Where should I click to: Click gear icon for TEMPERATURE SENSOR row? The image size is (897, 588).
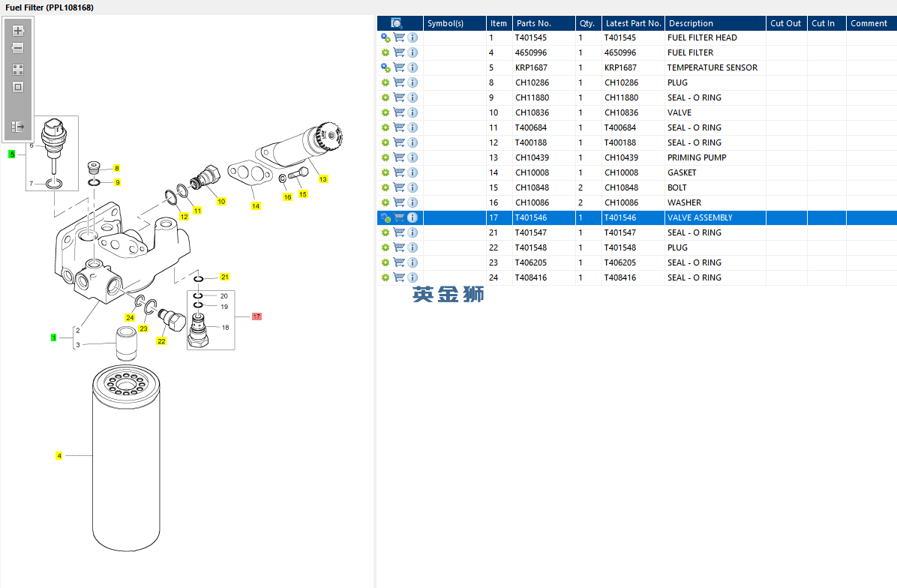click(x=385, y=67)
